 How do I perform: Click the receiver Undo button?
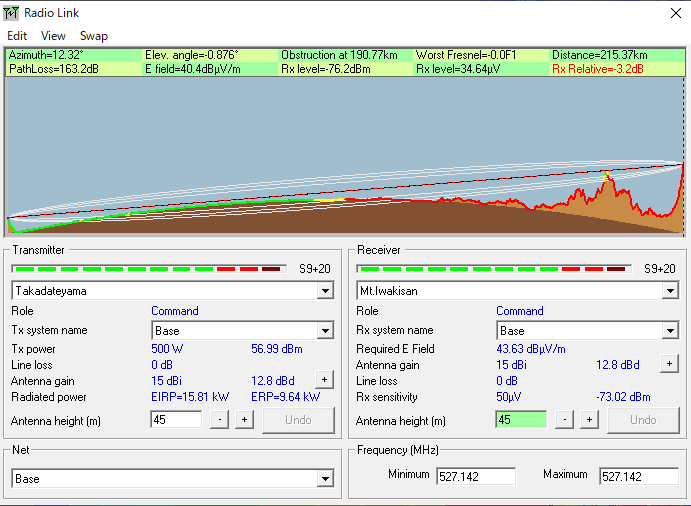(643, 420)
